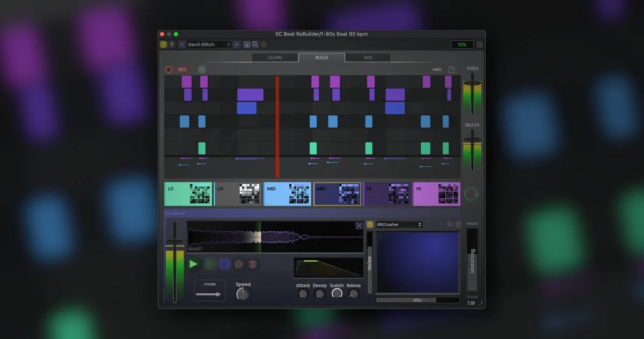Click the bright green play button
644x339 pixels.
tap(194, 264)
